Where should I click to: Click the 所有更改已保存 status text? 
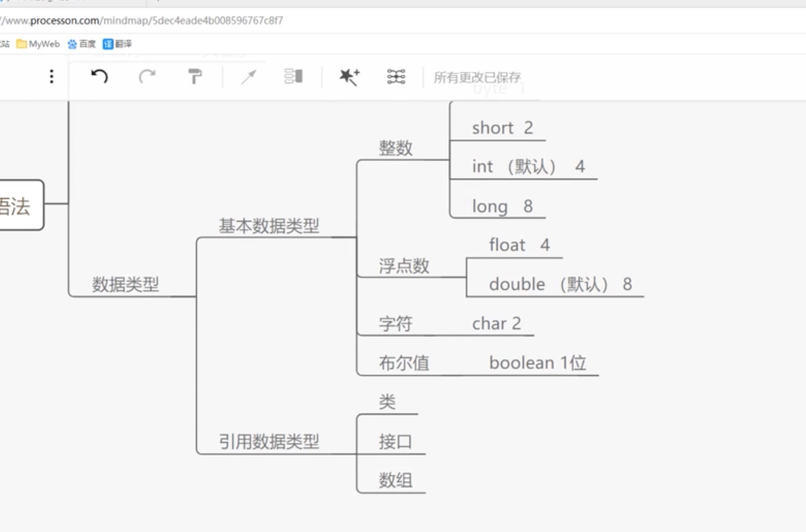coord(478,78)
